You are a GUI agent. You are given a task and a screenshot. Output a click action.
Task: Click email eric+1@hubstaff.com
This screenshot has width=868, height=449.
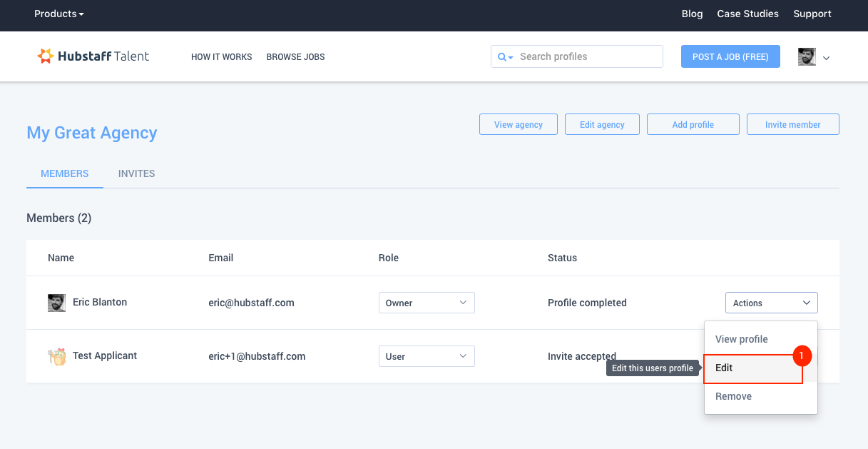257,356
